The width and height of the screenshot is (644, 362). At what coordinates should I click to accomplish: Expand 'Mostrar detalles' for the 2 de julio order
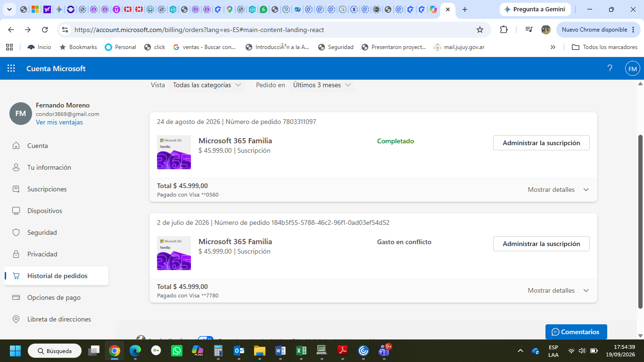[558, 290]
